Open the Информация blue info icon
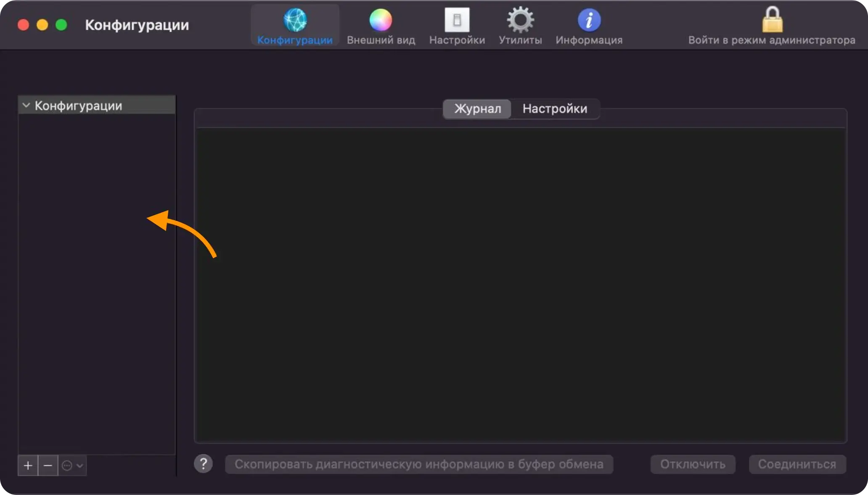 589,20
